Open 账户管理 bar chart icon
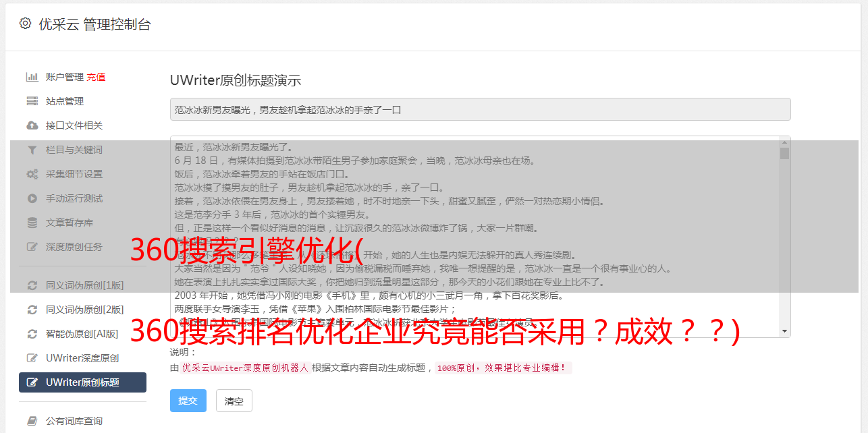The width and height of the screenshot is (868, 433). [32, 77]
